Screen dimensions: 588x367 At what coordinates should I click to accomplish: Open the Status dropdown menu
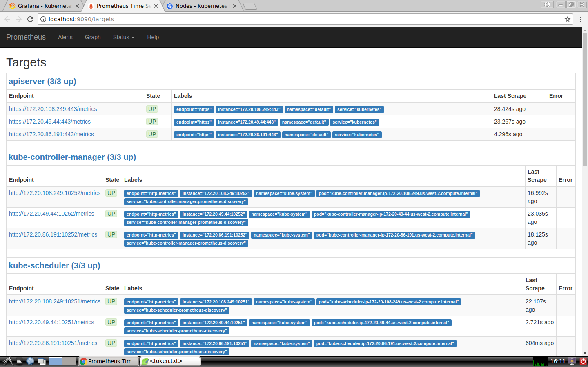pos(124,37)
